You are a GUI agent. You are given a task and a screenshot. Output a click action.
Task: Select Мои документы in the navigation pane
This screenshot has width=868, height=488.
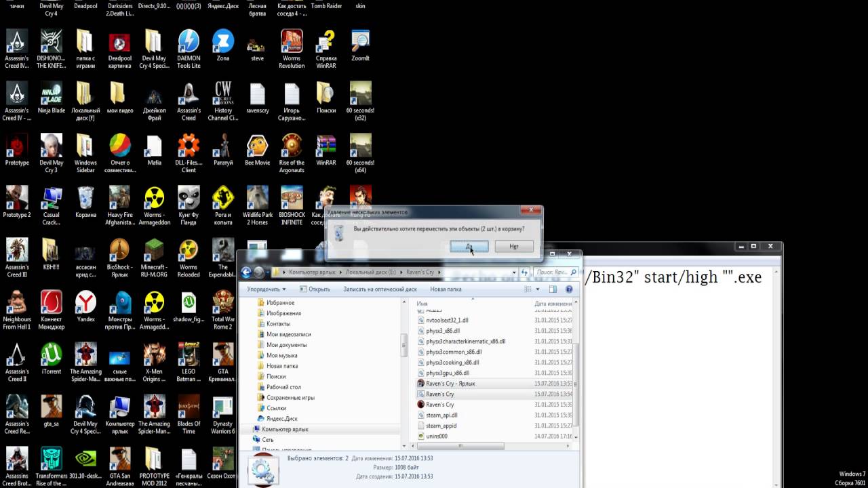[285, 345]
